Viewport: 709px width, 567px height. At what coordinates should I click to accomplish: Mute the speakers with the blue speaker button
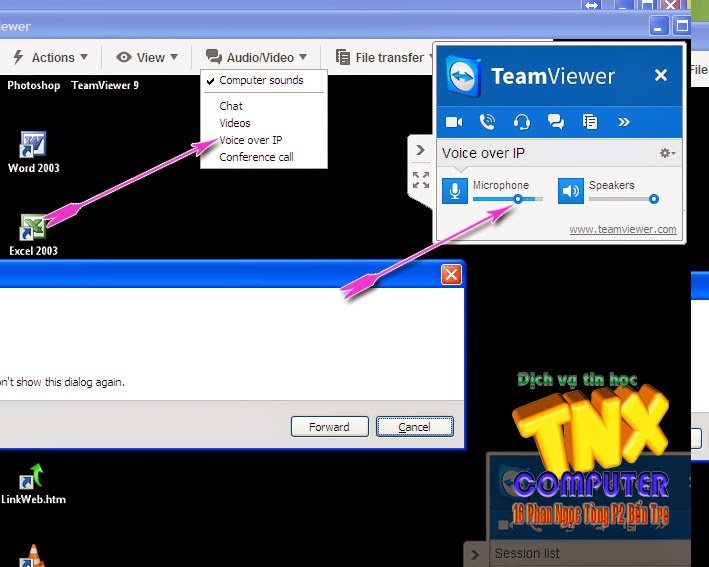pos(571,191)
